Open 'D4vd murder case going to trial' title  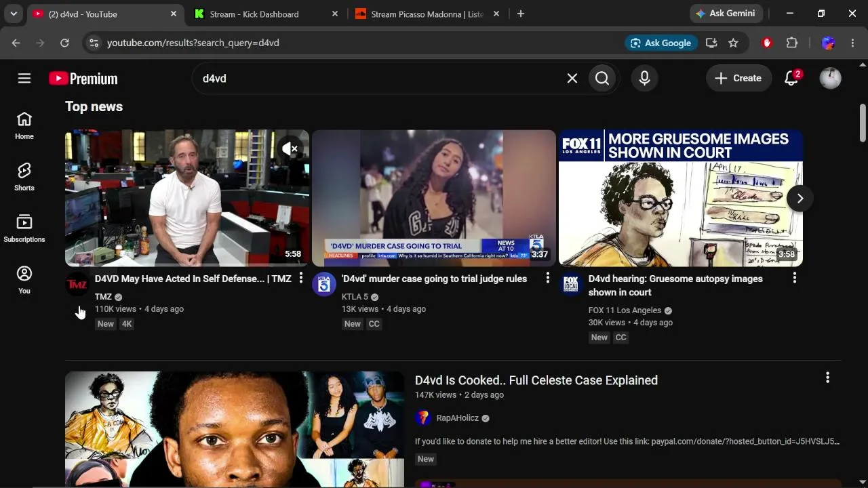point(434,279)
